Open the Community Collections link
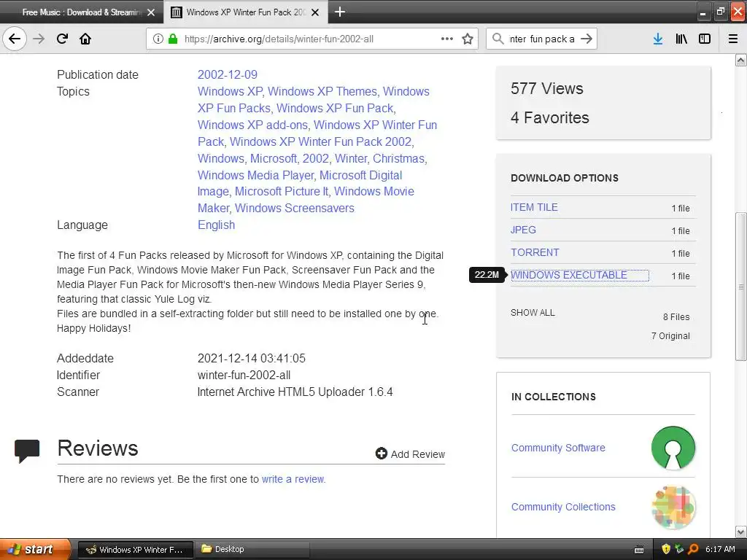The width and height of the screenshot is (747, 560). pyautogui.click(x=563, y=507)
